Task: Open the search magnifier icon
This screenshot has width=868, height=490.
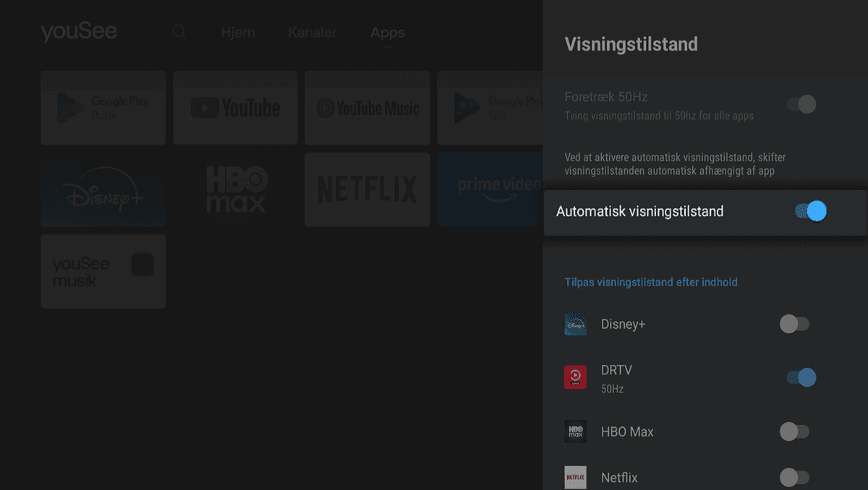Action: (178, 32)
